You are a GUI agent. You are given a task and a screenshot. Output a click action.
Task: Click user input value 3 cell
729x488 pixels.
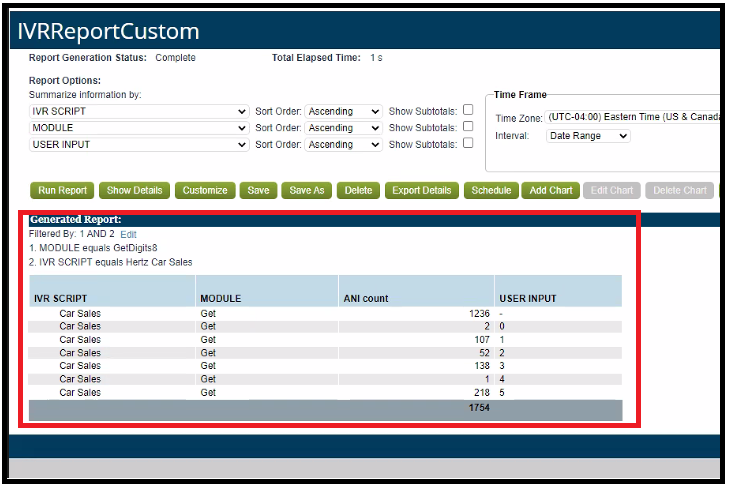[502, 366]
